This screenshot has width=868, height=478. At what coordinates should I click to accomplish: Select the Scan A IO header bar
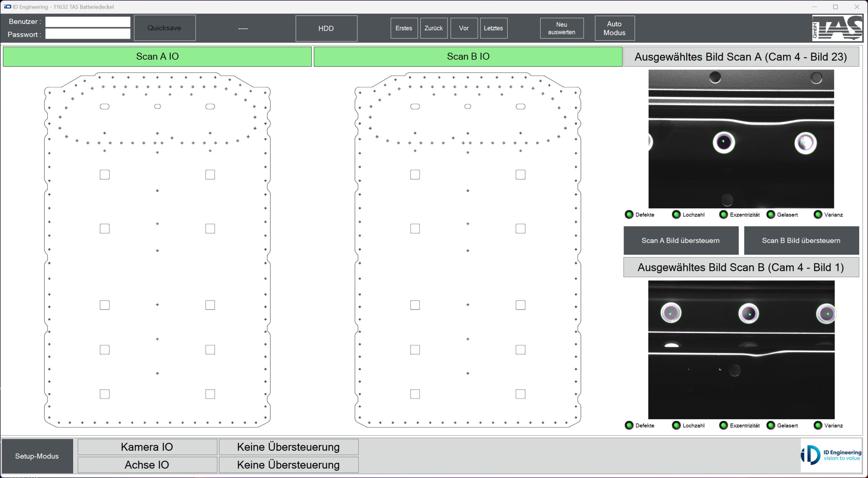(x=157, y=56)
